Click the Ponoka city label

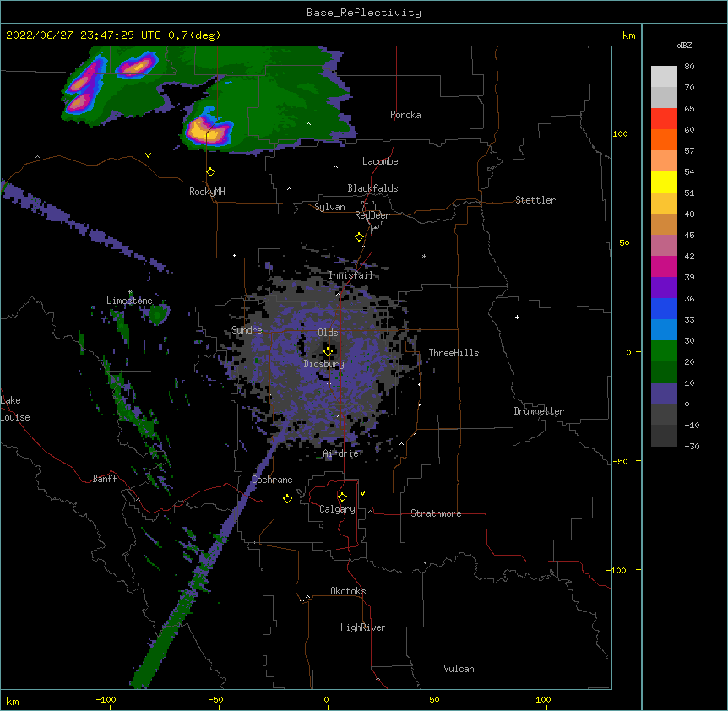coord(405,115)
